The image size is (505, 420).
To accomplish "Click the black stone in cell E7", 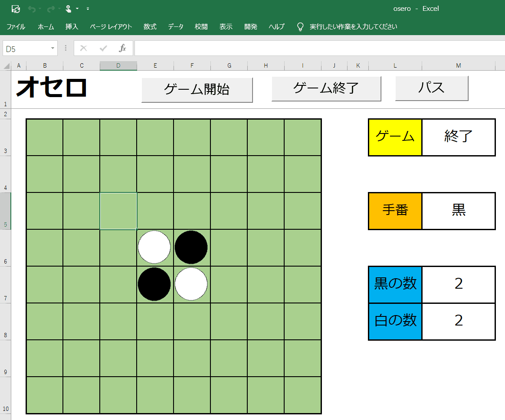I will [x=154, y=284].
